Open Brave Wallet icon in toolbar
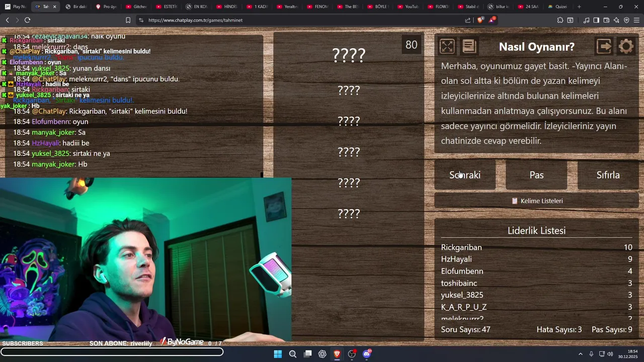 [x=606, y=20]
